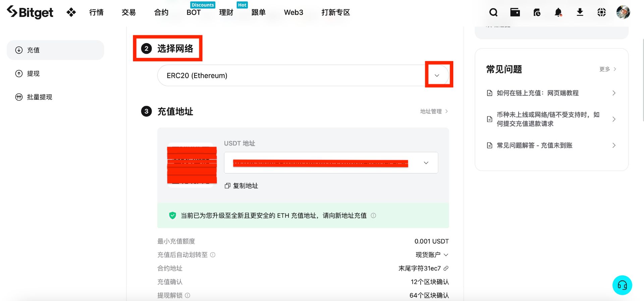Viewport: 644px width, 301px height.
Task: Open the 交易 navigation menu
Action: [x=129, y=12]
